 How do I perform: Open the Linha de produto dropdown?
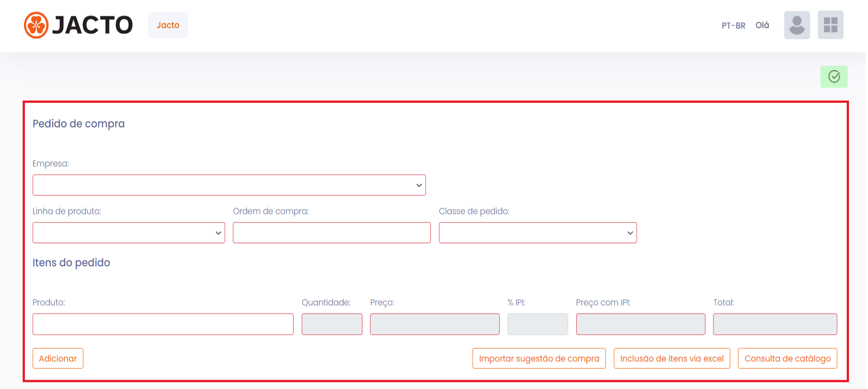129,233
